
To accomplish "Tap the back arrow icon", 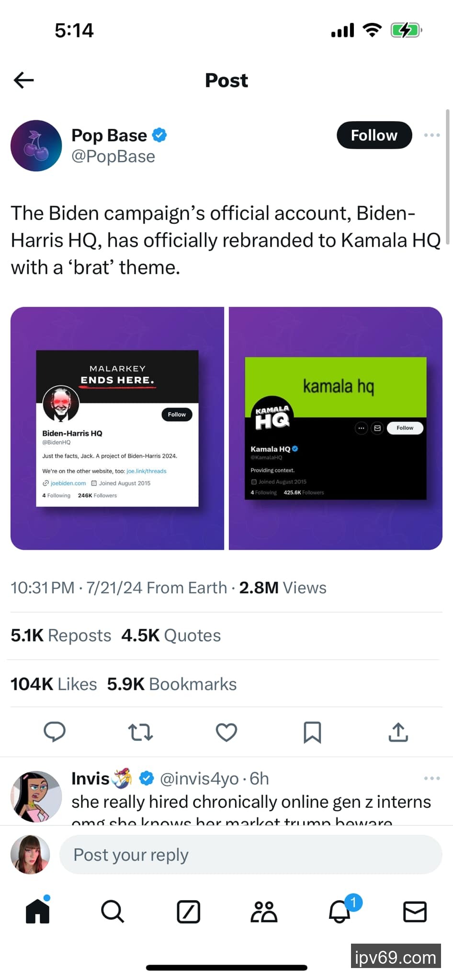I will (x=24, y=80).
